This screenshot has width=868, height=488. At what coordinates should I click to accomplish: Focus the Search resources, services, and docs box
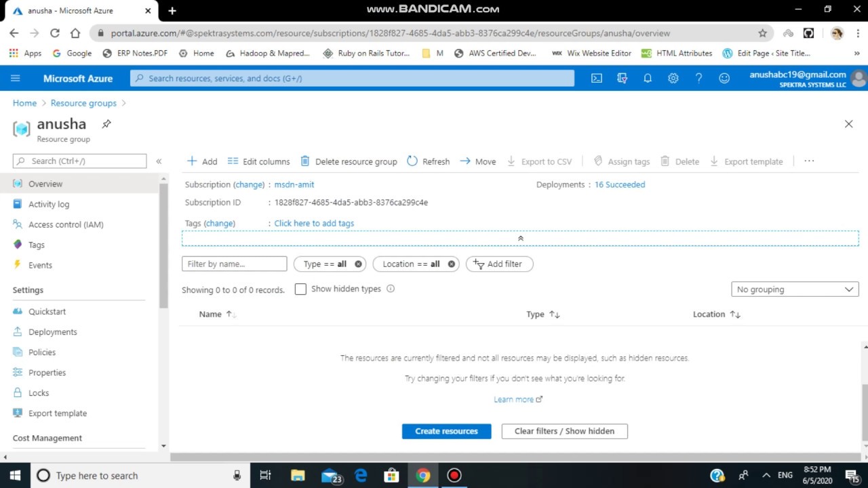[352, 78]
